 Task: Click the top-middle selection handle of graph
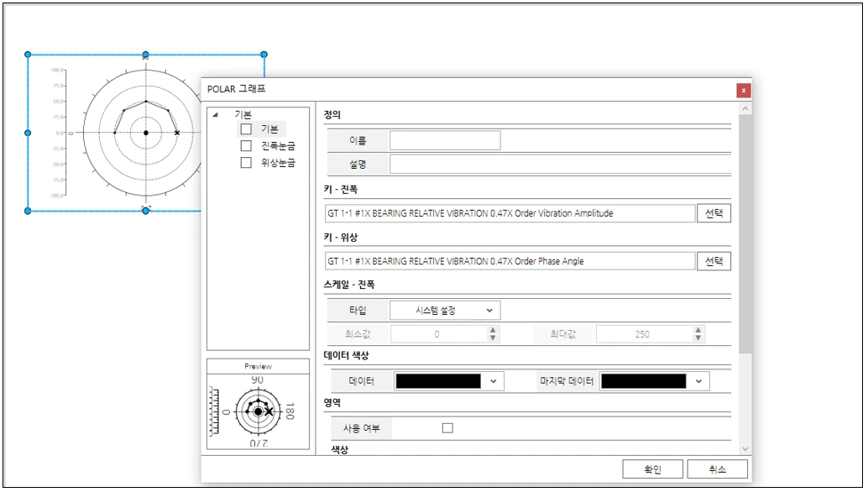tap(145, 55)
